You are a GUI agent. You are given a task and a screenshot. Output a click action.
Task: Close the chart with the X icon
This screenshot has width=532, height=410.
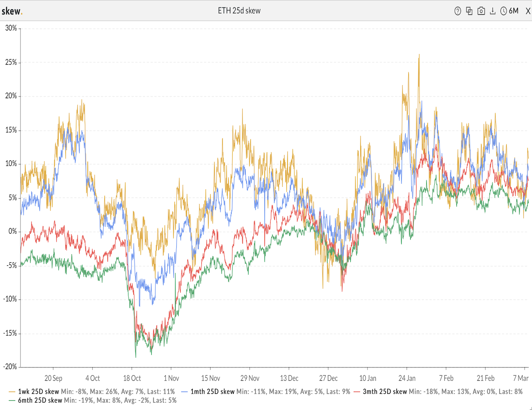[x=528, y=11]
